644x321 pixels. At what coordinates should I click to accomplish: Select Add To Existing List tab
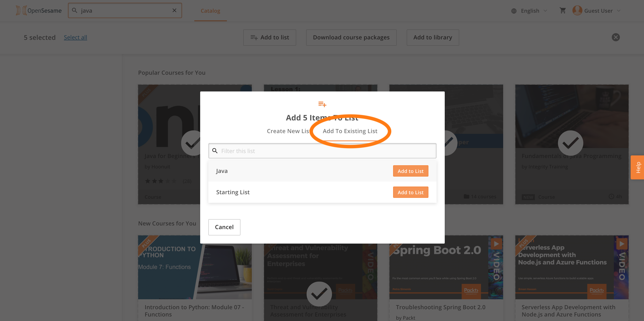point(350,131)
